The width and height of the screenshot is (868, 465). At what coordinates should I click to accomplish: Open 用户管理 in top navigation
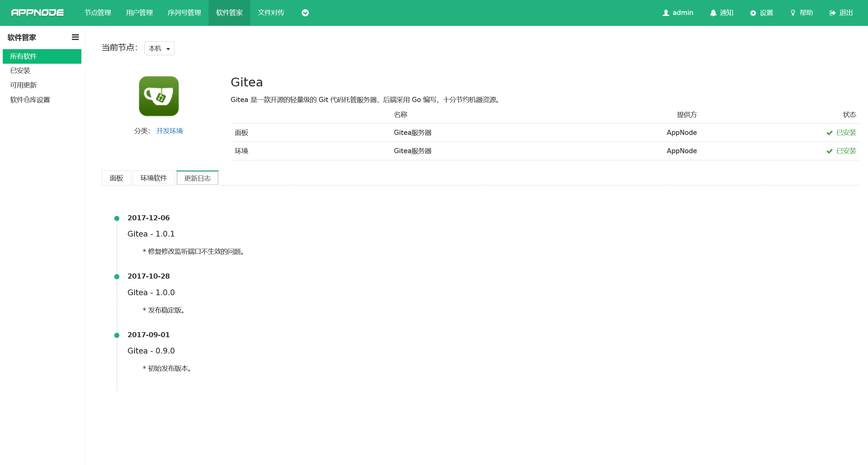click(x=139, y=13)
